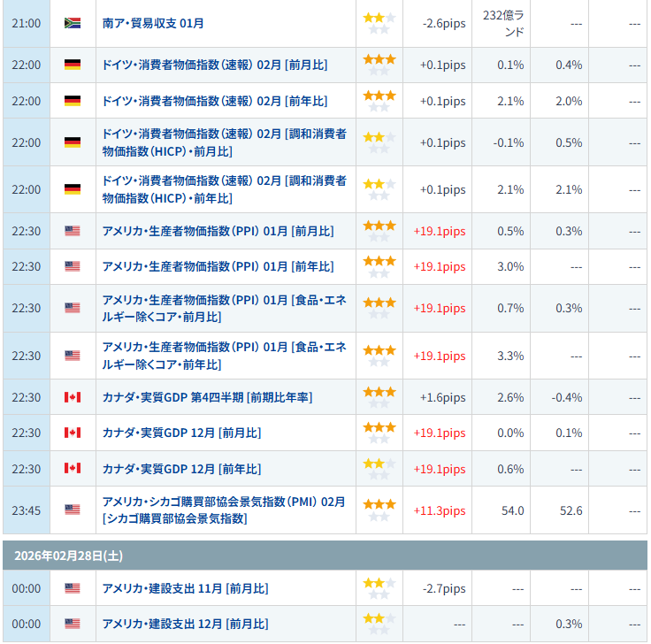Click US flag beside Chicago PMI 02月
This screenshot has height=644, width=651.
(x=73, y=510)
